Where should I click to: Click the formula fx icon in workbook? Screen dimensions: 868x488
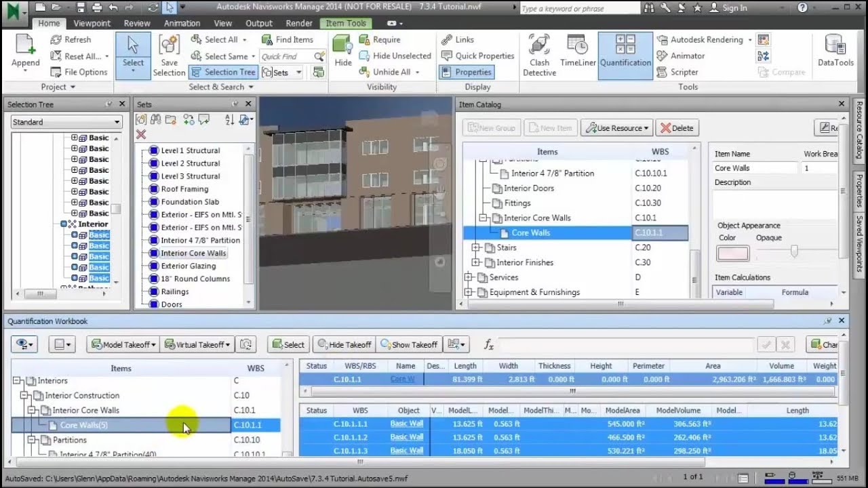point(488,345)
